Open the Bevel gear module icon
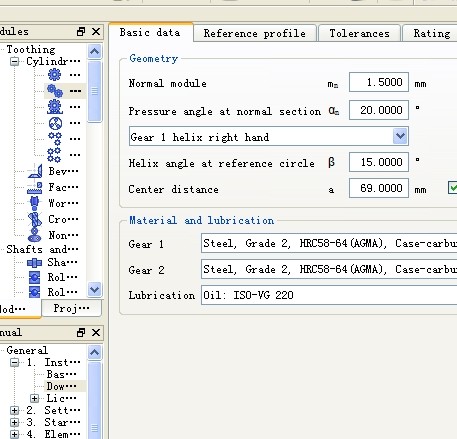 click(35, 171)
